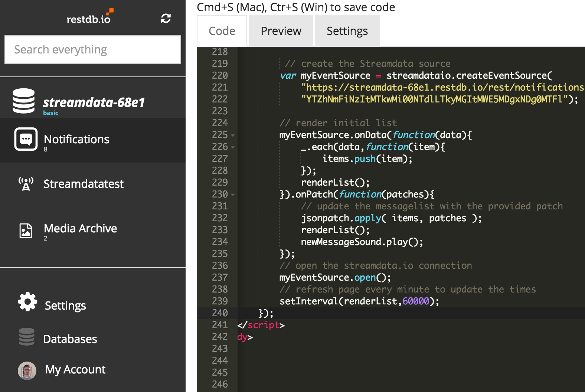Open the Notifications collection
This screenshot has width=585, height=392.
(76, 139)
